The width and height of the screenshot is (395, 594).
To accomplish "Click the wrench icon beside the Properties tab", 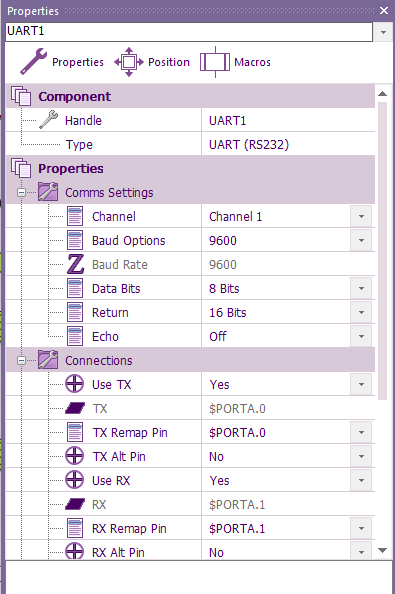I will (x=33, y=61).
